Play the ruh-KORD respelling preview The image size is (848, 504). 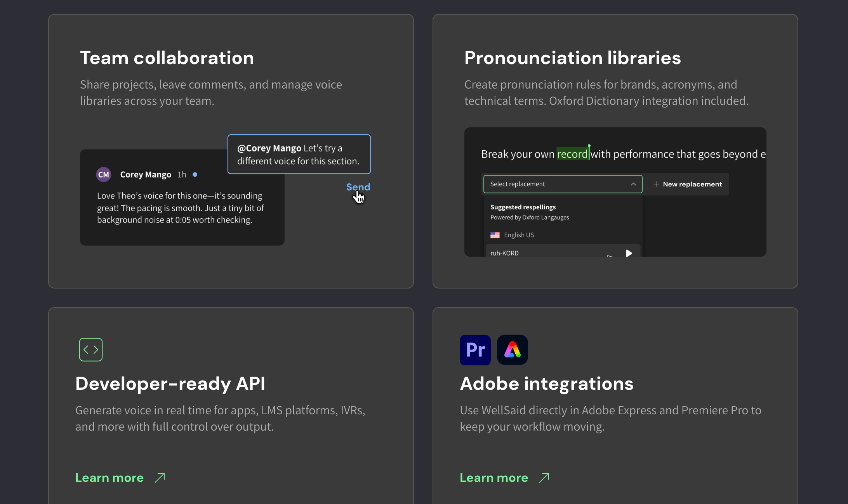click(x=629, y=253)
